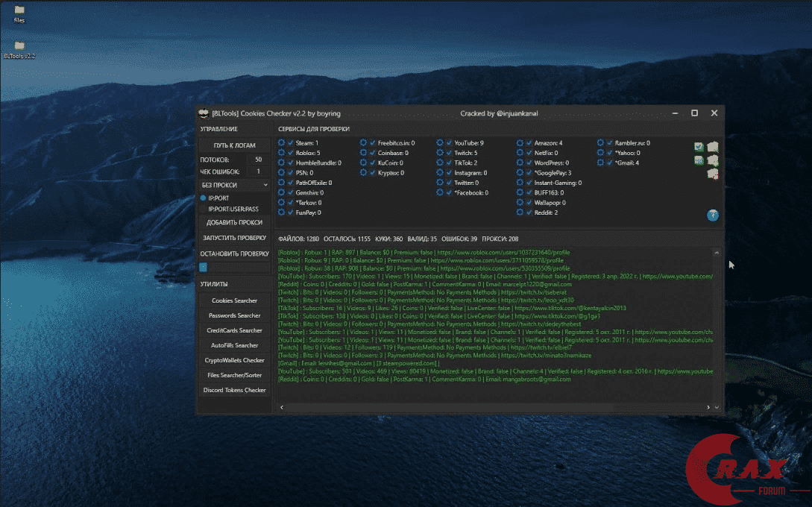The width and height of the screenshot is (812, 507).
Task: Expand the БЕЗ ПРОКСИ proxy dropdown
Action: (234, 184)
